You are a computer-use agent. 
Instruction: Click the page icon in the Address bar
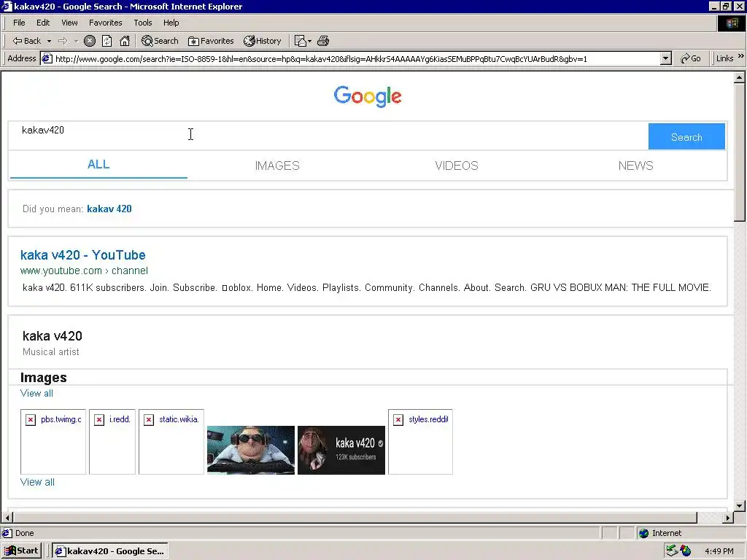point(47,58)
